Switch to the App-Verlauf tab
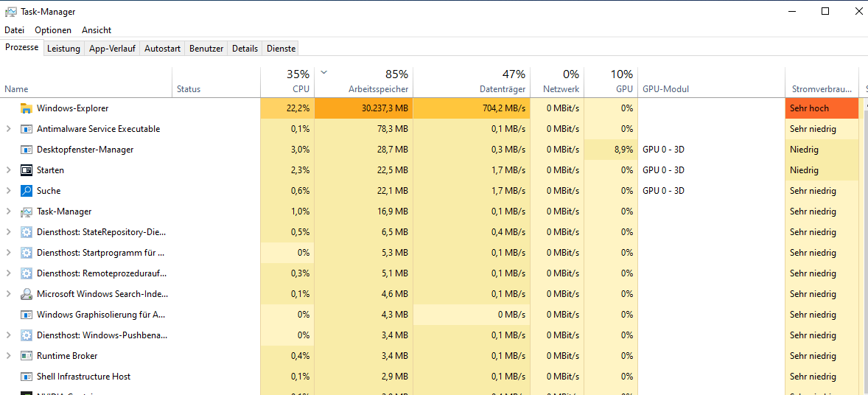 (113, 49)
